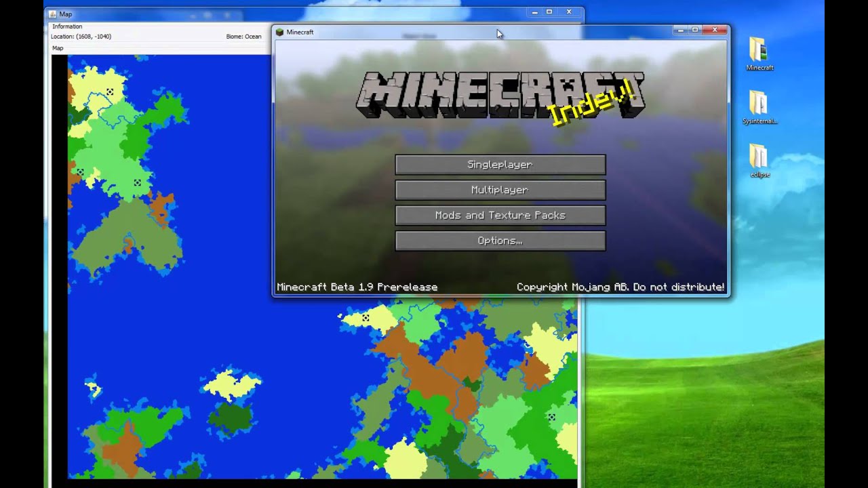Select the eclipse desktop folder
The height and width of the screenshot is (488, 868).
759,161
